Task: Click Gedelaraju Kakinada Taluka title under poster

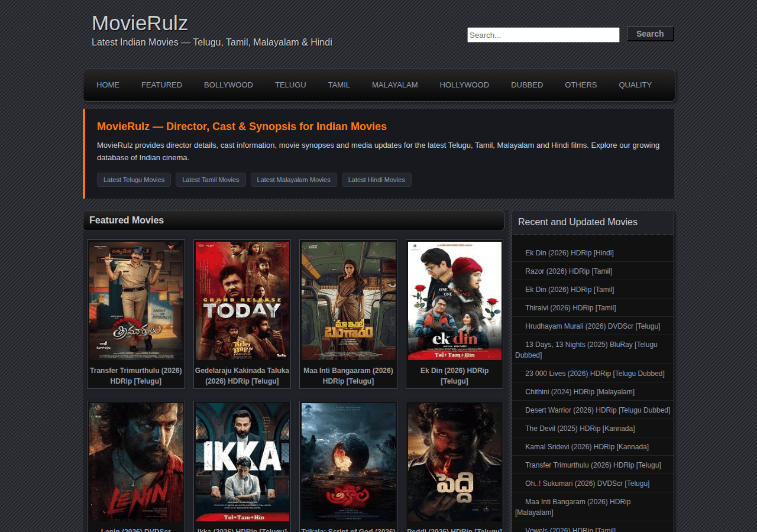Action: 242,376
